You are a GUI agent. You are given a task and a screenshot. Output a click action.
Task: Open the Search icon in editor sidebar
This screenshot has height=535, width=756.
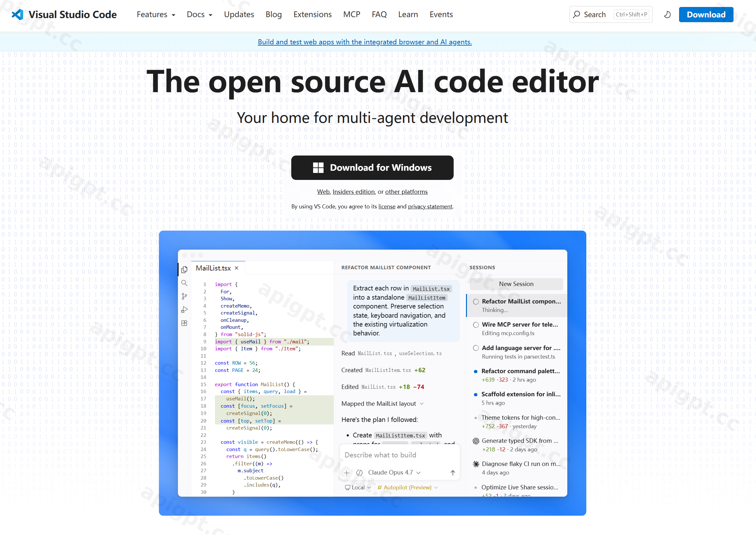pos(184,283)
